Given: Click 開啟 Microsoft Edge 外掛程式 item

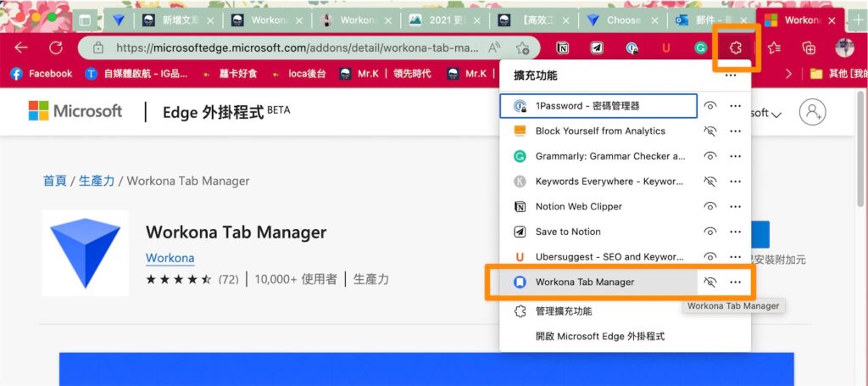Looking at the screenshot, I should pyautogui.click(x=625, y=336).
